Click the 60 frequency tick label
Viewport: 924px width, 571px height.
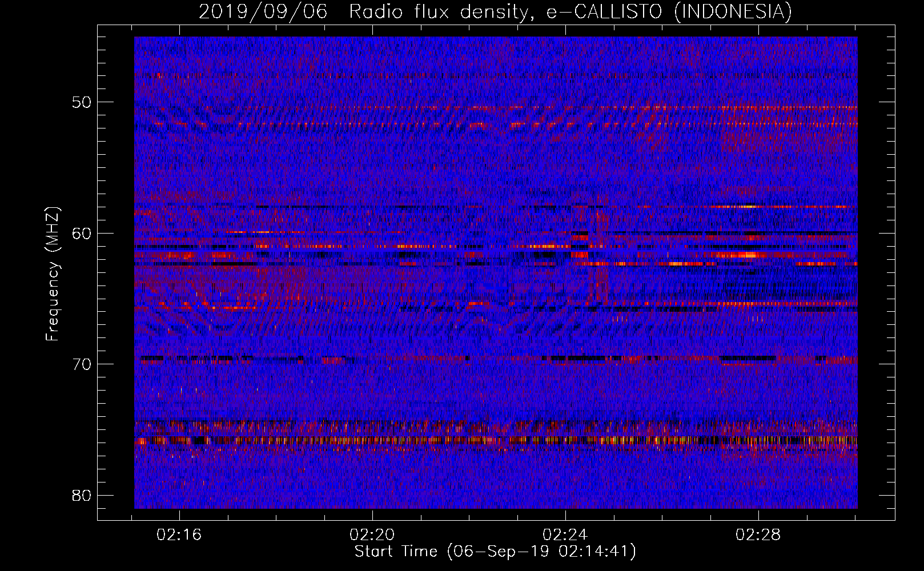coord(82,233)
